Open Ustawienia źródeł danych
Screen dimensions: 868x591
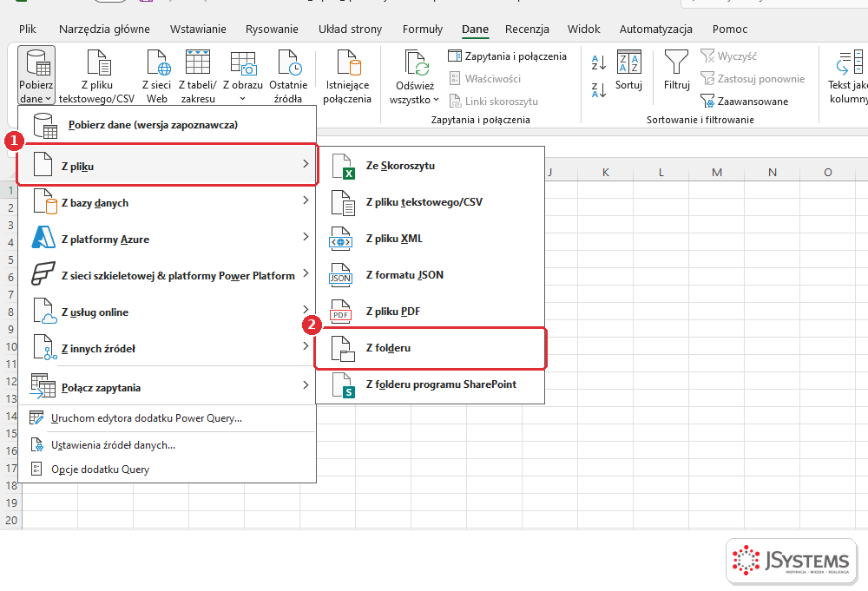[x=168, y=445]
